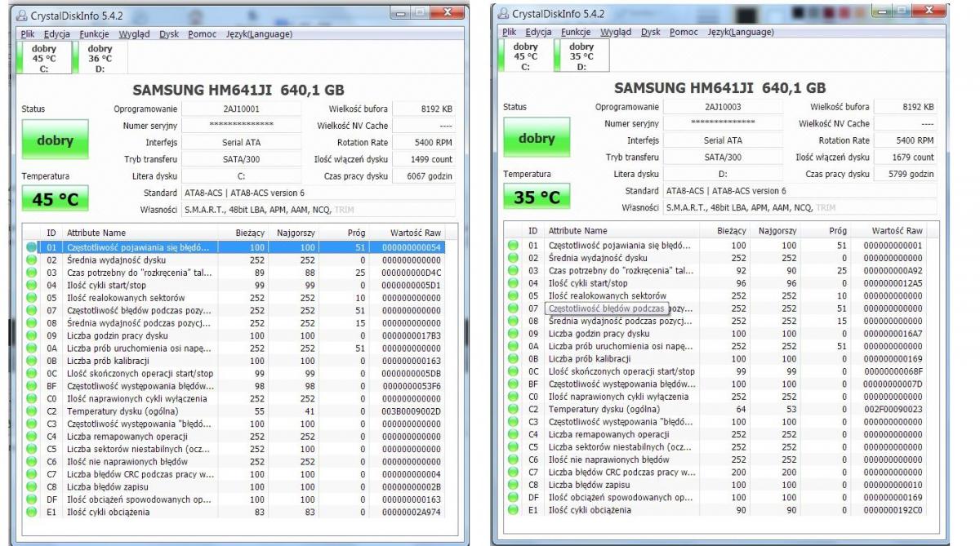
Task: Click the green 45 °C temperature button in left window
Action: click(x=56, y=199)
